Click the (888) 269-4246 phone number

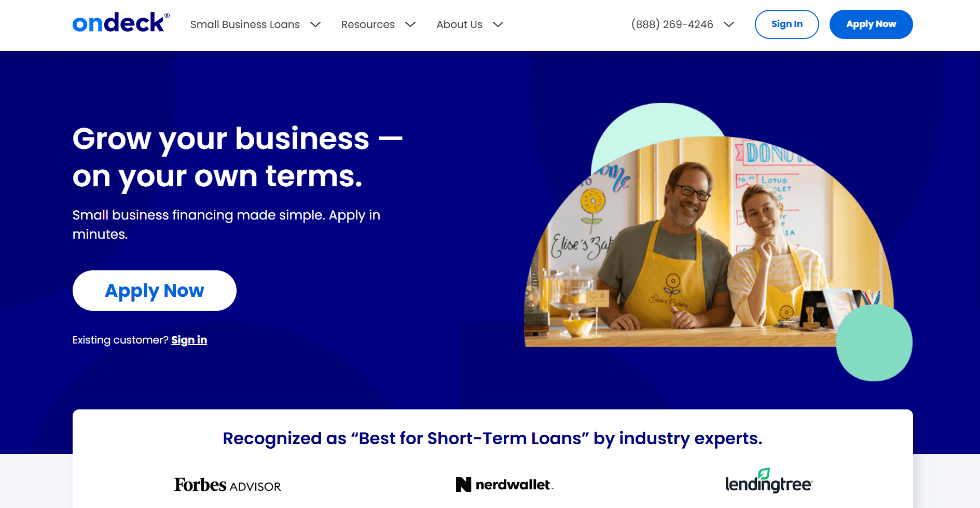[672, 24]
